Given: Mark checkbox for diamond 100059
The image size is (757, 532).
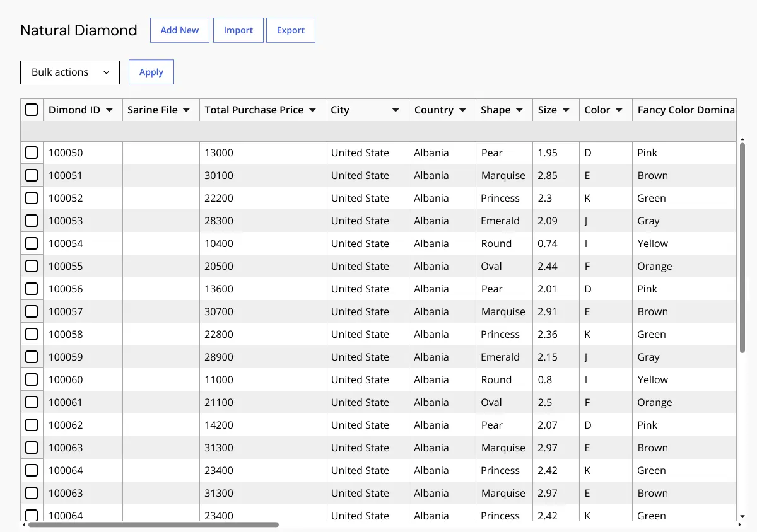Looking at the screenshot, I should [32, 357].
